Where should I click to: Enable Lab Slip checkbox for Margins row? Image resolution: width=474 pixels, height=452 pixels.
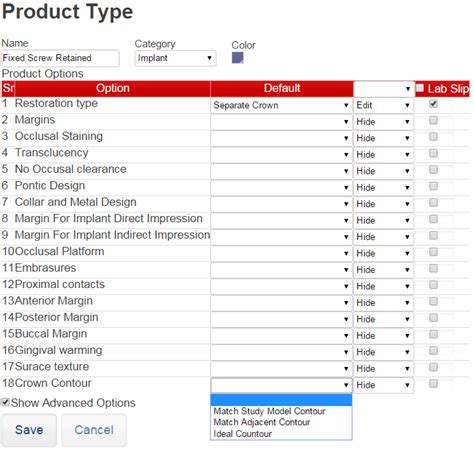(433, 120)
